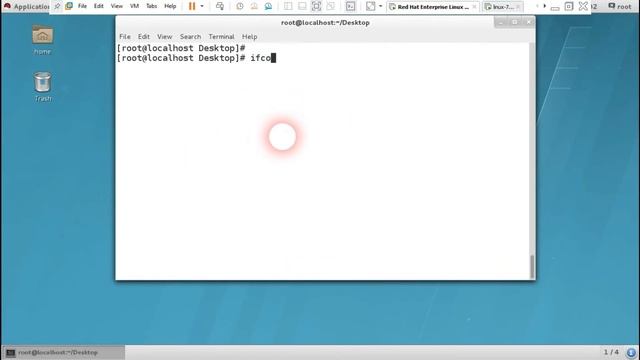Click the notification icon in bottom panel
This screenshot has width=640, height=360.
click(631, 353)
